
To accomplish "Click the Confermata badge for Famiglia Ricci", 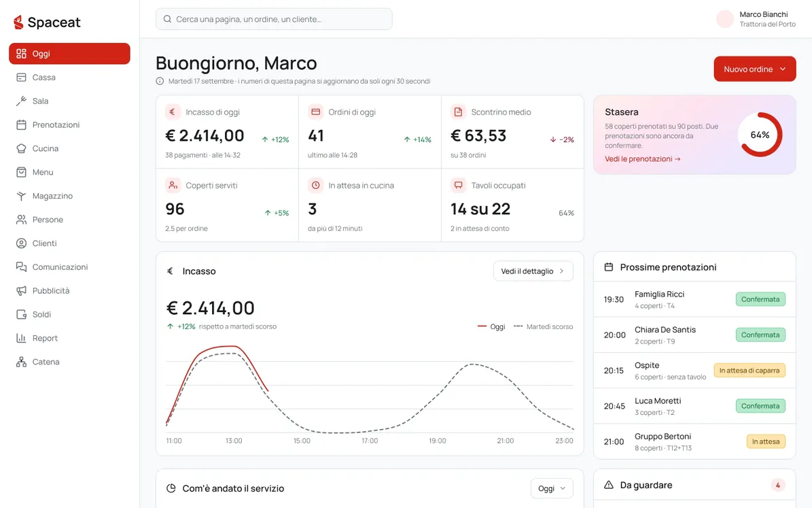I will pyautogui.click(x=760, y=300).
